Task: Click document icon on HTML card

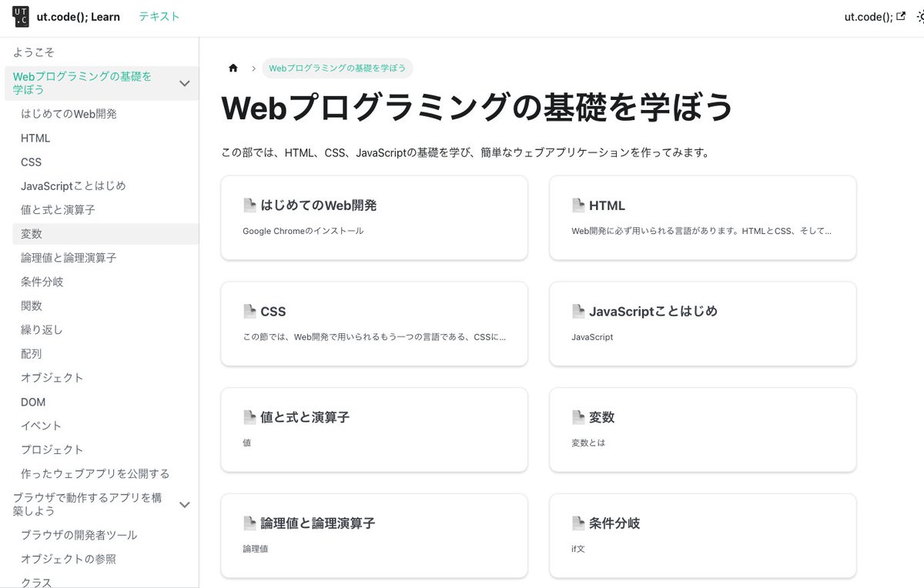Action: click(x=578, y=205)
